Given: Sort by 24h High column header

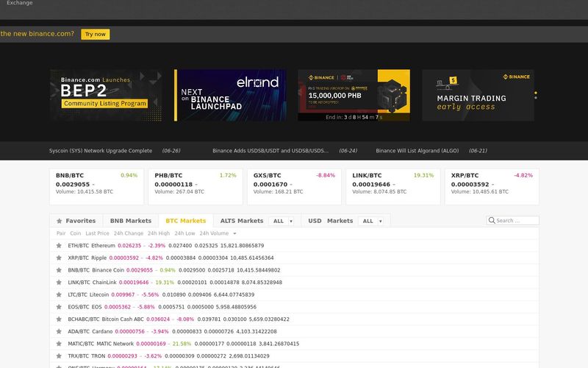Looking at the screenshot, I should point(159,233).
